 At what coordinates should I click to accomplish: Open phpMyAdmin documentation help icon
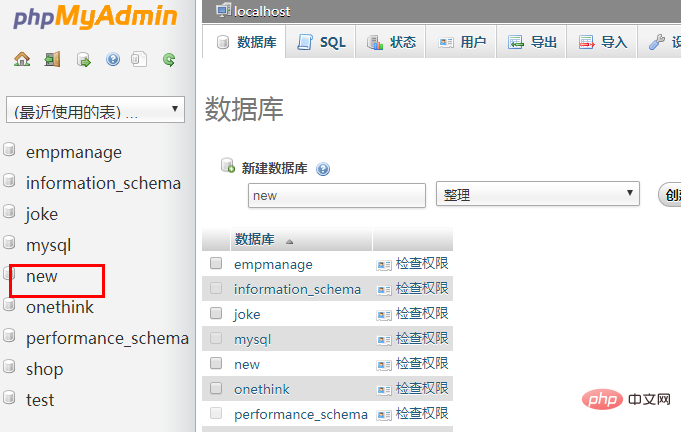(x=112, y=59)
